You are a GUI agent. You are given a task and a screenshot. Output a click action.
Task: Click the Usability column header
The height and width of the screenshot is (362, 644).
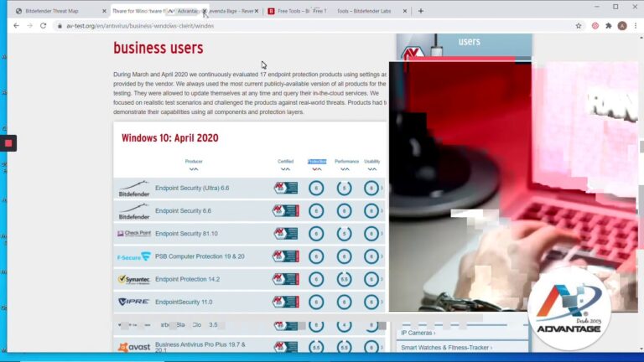(371, 161)
